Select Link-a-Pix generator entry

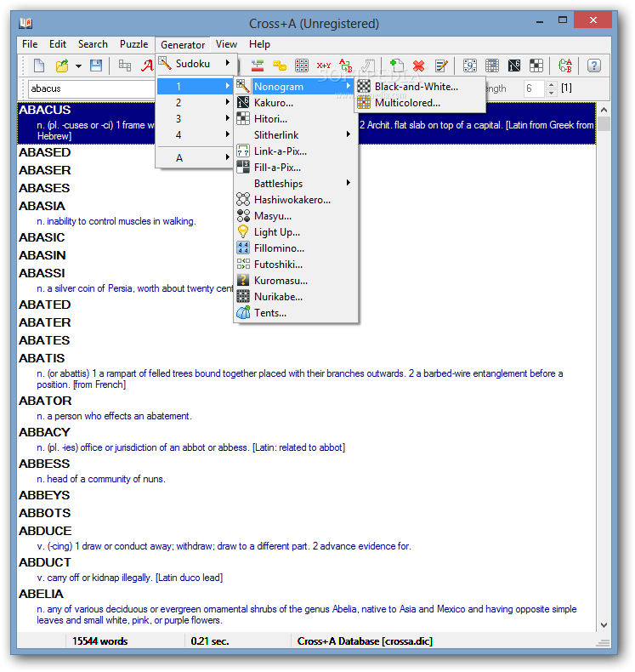click(x=296, y=151)
